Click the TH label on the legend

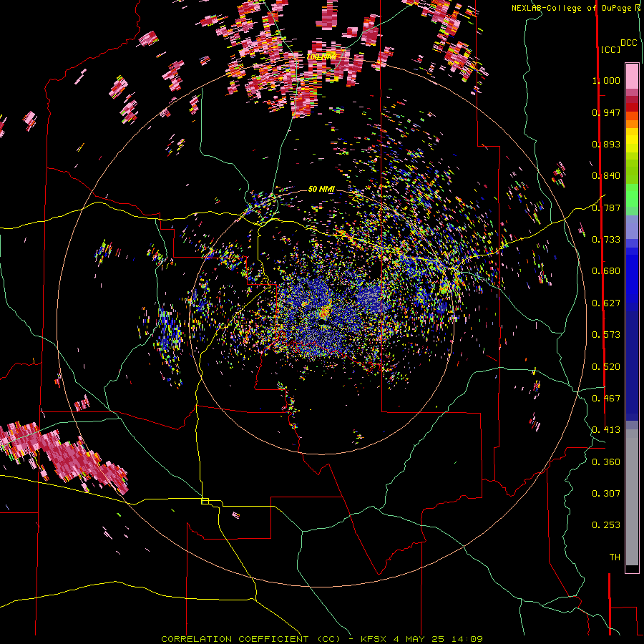coord(615,557)
